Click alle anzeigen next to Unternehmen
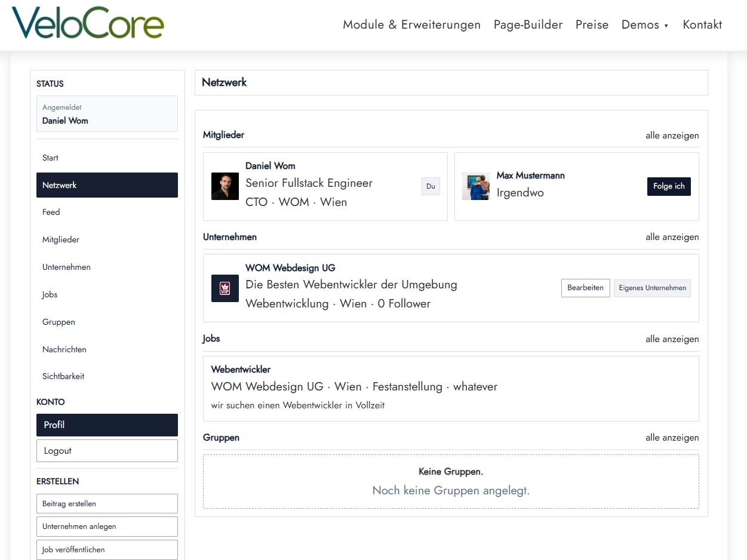The width and height of the screenshot is (747, 560). pyautogui.click(x=672, y=237)
